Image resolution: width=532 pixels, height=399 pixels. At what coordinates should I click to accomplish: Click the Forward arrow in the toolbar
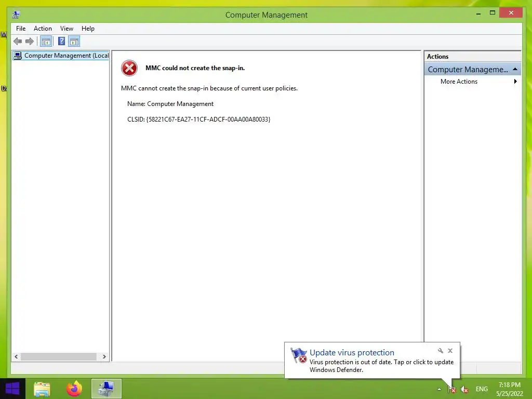click(30, 42)
